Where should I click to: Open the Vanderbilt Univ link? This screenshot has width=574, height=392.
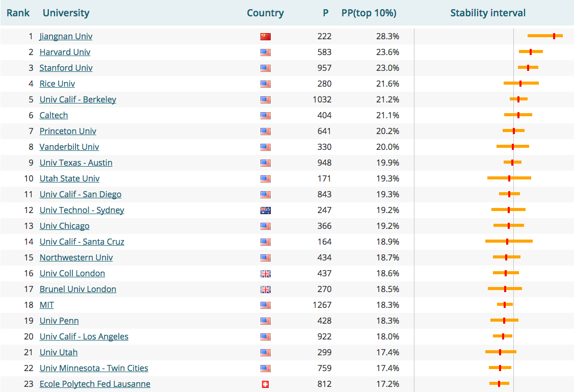click(x=69, y=147)
